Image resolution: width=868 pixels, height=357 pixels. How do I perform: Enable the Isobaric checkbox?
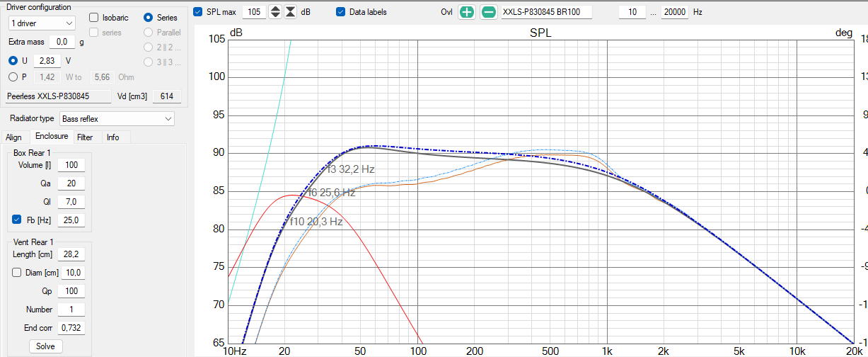click(94, 18)
